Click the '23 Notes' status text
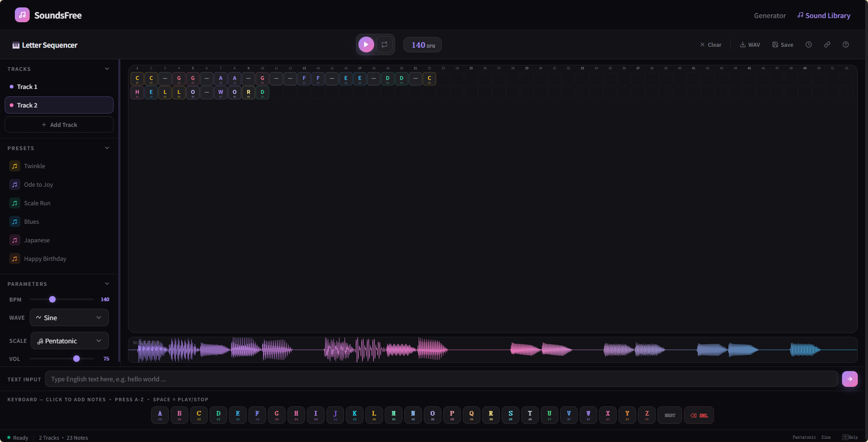 (x=77, y=438)
